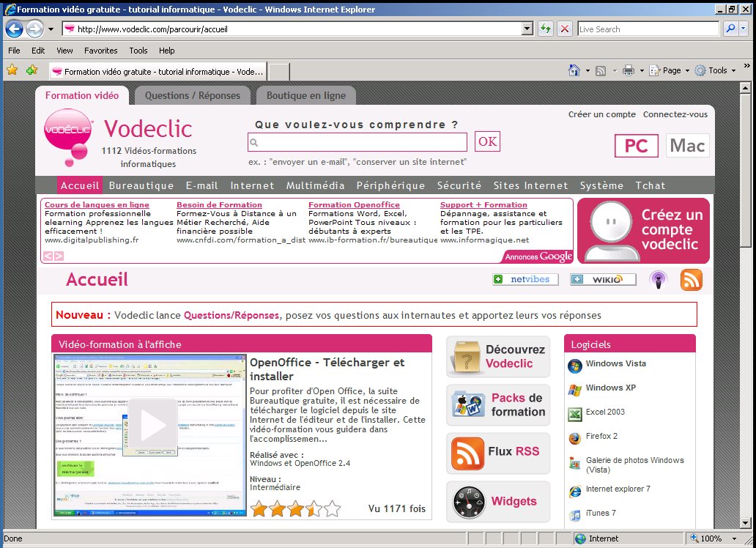Screen dimensions: 756x548
Task: Click the Home house icon in toolbar
Action: click(574, 70)
